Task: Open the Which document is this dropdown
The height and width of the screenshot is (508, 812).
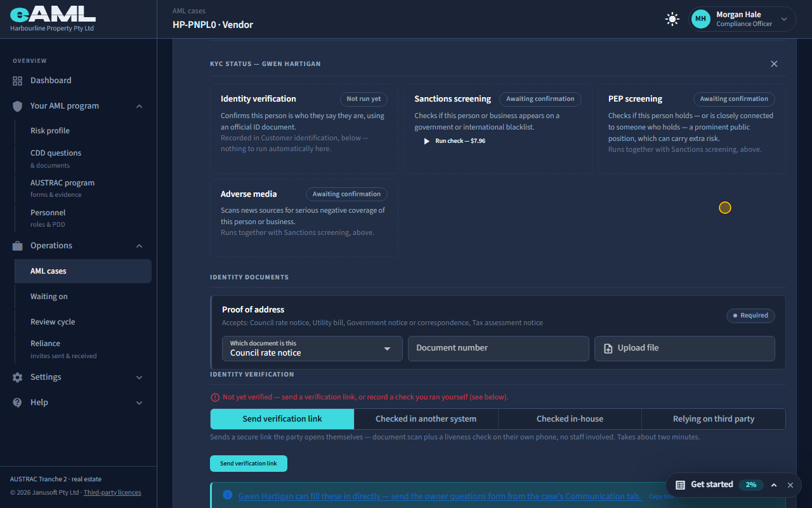Action: [x=312, y=349]
